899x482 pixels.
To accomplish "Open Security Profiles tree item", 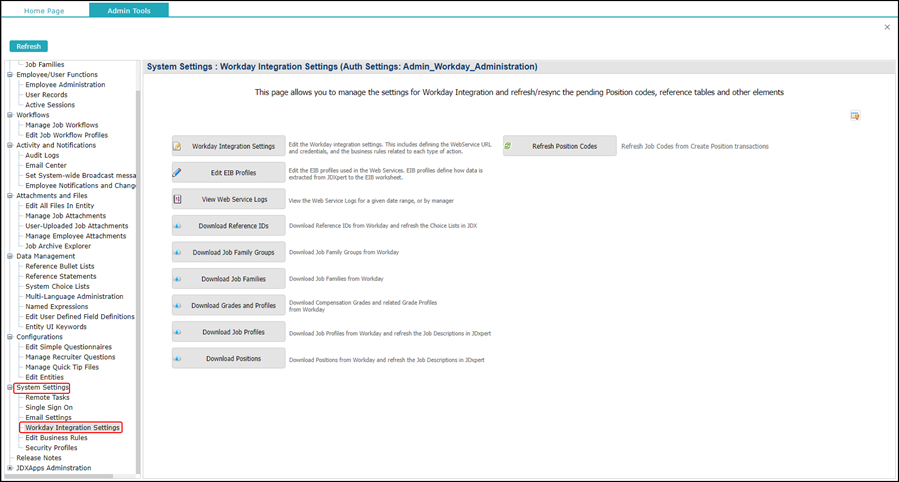I will pos(51,448).
